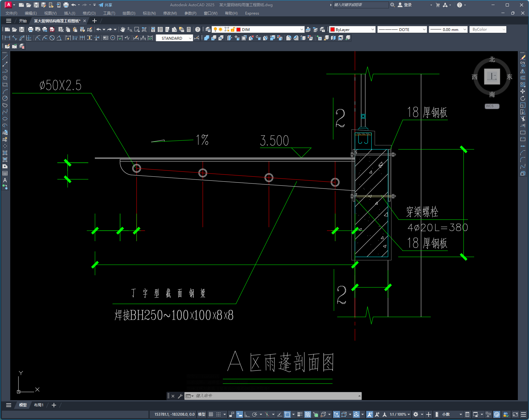The height and width of the screenshot is (420, 529).
Task: Toggle lineweight display
Action: (300, 414)
